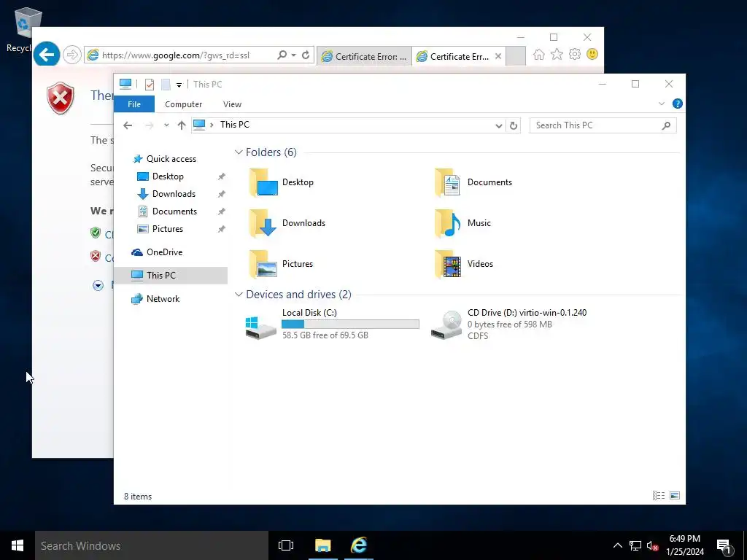747x560 pixels.
Task: Click search magnifier in IE address bar
Action: 282,55
